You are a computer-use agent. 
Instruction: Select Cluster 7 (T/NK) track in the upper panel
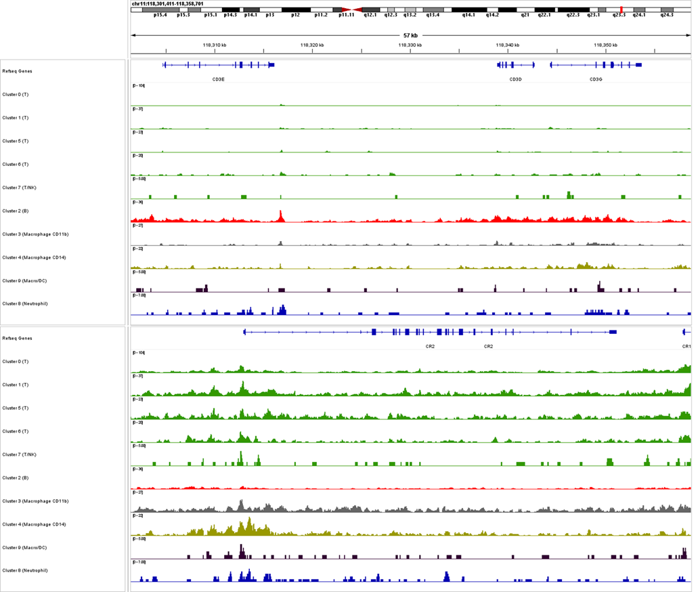tap(18, 188)
